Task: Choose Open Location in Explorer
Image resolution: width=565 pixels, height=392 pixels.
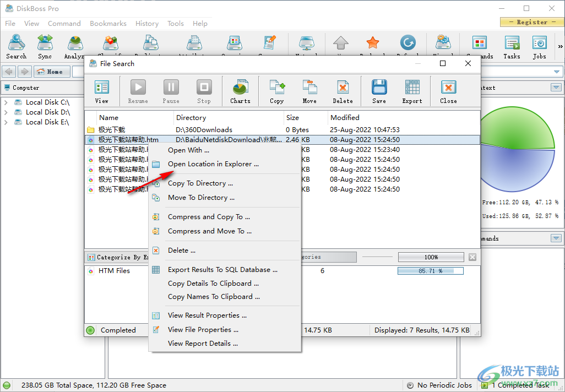Action: [x=225, y=164]
